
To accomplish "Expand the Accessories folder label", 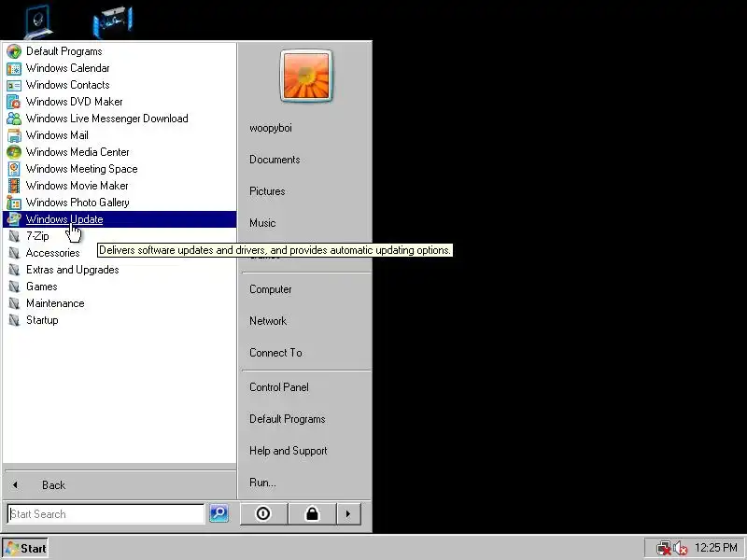I will 53,253.
